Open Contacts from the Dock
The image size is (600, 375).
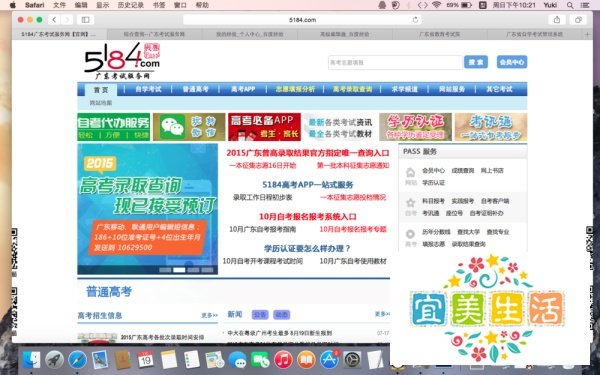(123, 360)
